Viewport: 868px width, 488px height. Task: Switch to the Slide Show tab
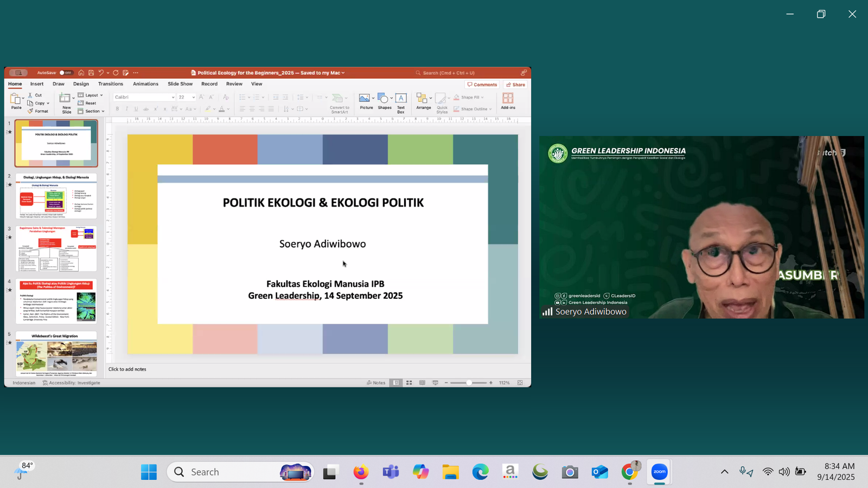[x=180, y=84]
